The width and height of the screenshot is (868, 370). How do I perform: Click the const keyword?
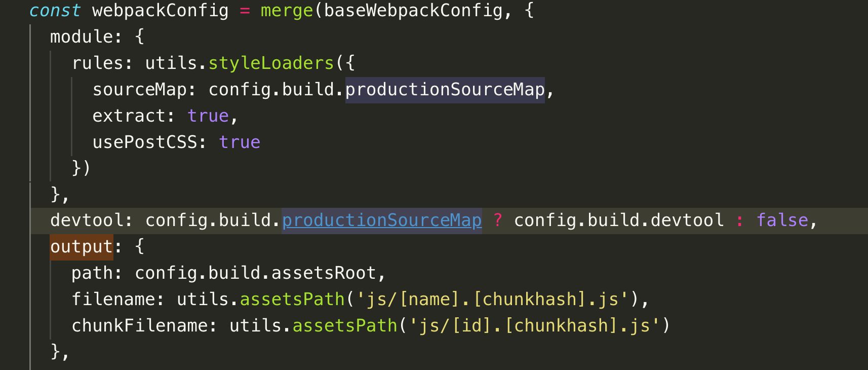pyautogui.click(x=55, y=11)
